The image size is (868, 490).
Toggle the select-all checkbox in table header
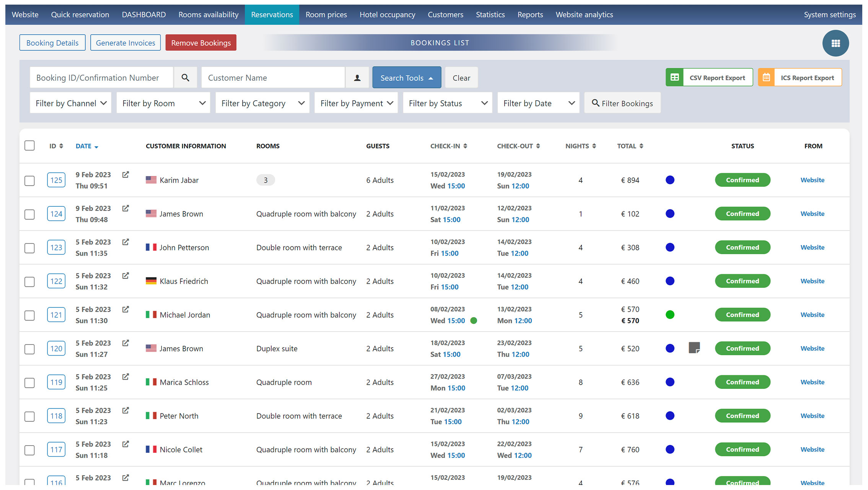29,145
